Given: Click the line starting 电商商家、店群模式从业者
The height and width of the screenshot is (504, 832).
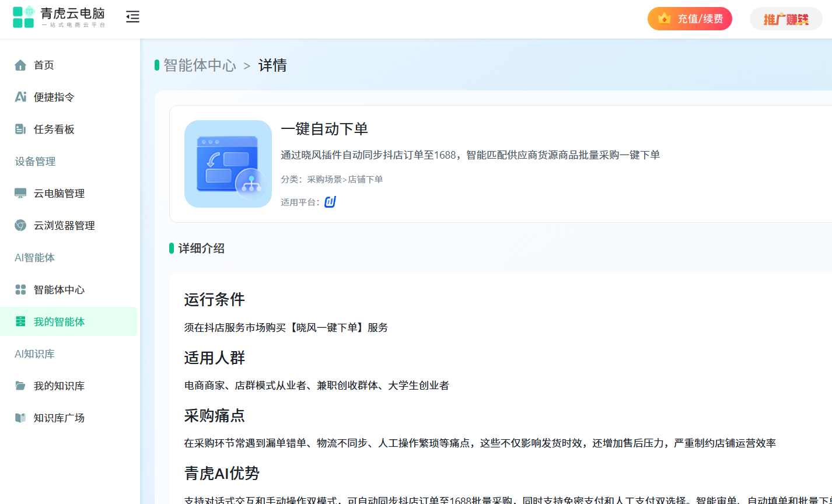Looking at the screenshot, I should point(317,385).
